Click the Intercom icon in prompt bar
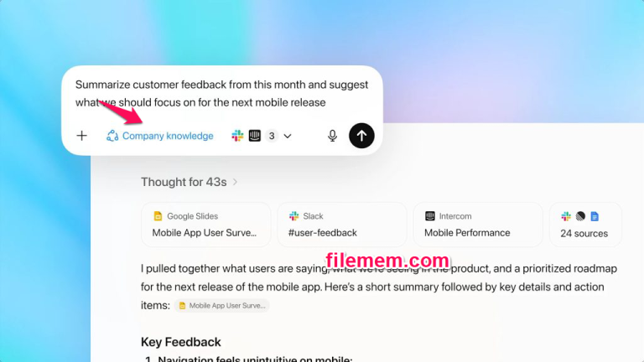Screen dimensions: 644x362 (x=255, y=136)
